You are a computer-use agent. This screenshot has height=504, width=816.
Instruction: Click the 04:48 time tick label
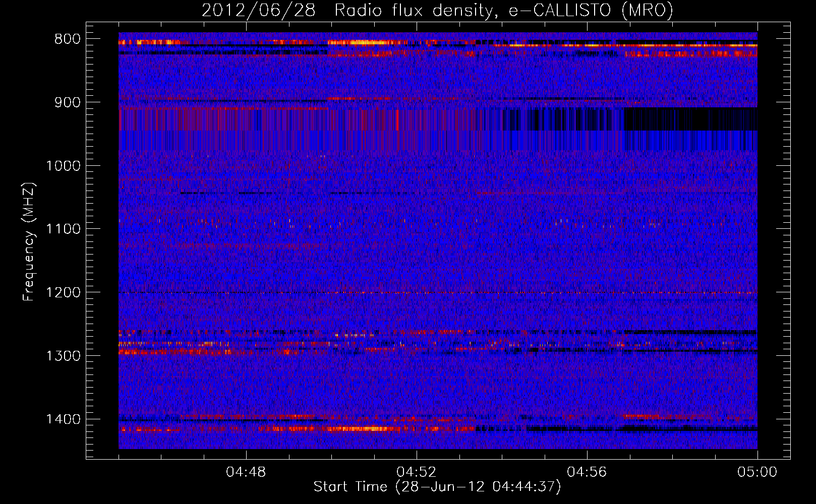click(246, 472)
